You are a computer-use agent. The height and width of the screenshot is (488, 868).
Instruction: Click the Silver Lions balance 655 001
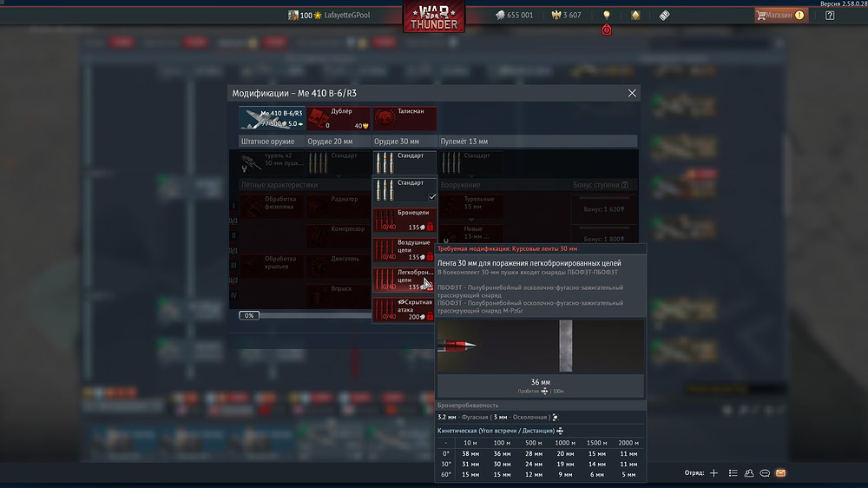click(514, 15)
